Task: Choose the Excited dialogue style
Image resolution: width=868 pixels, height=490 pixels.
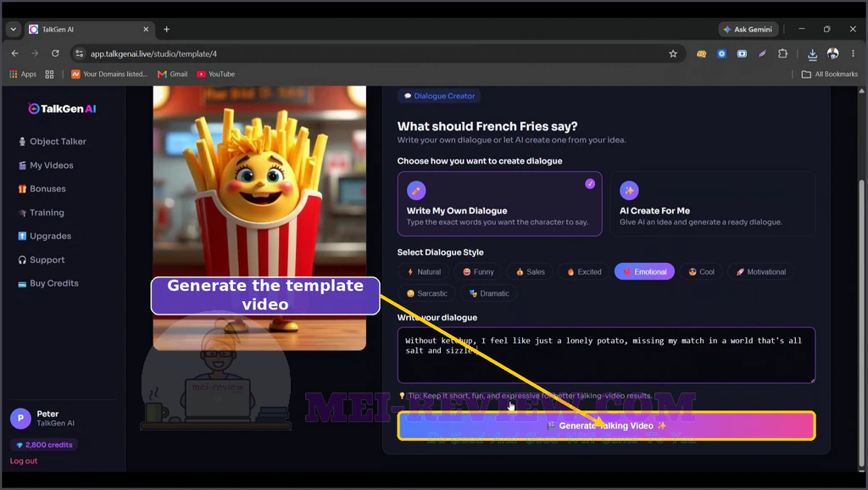Action: click(584, 272)
